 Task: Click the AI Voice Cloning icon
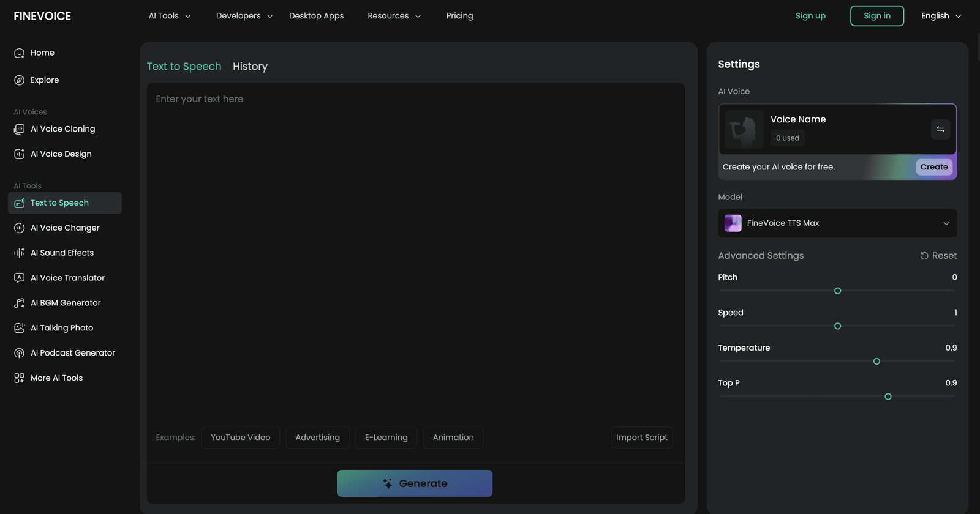click(x=19, y=129)
